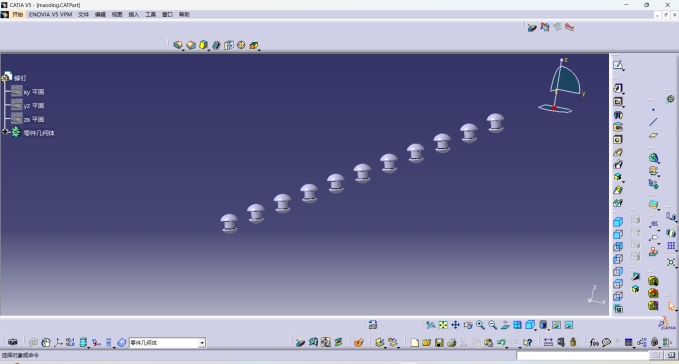
Task: Create Multi-View layout
Action: (517, 325)
